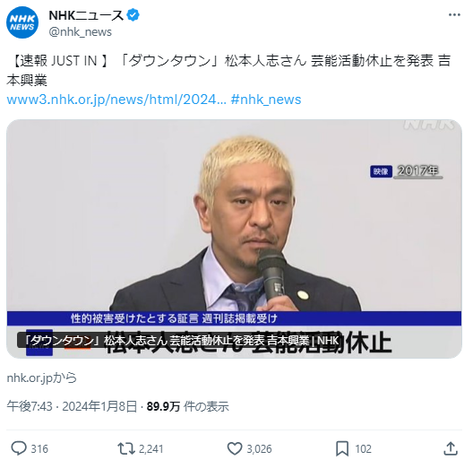Click the blue verified badge
473x460 pixels.
click(133, 15)
